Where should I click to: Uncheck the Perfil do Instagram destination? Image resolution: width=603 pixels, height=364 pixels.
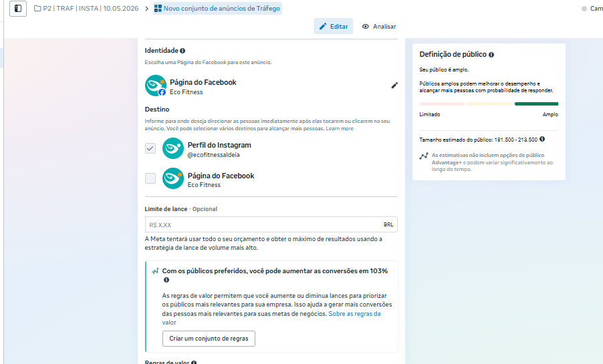[x=150, y=148]
